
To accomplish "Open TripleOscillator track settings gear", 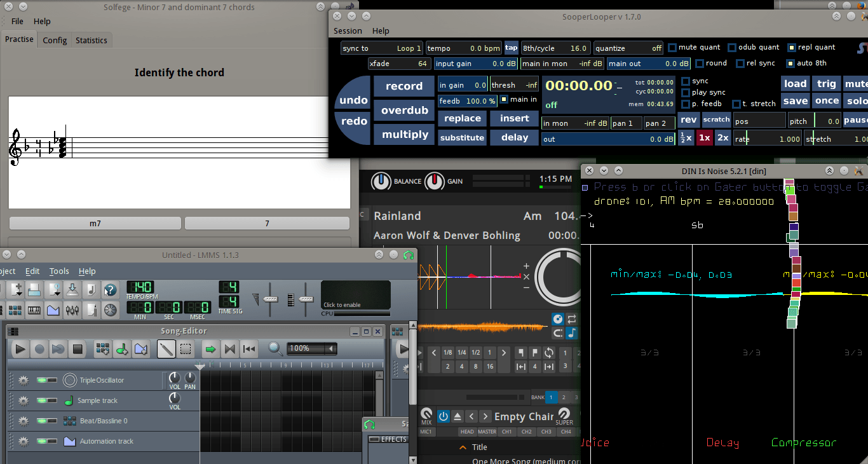I will (x=24, y=381).
